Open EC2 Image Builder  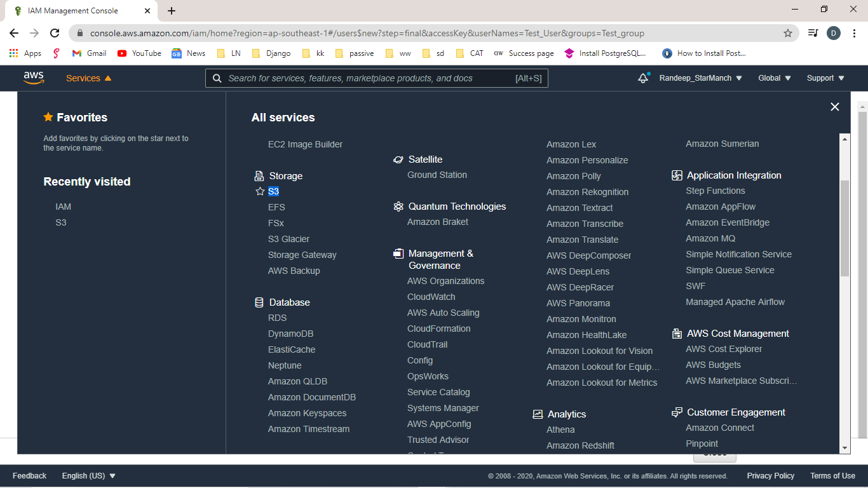tap(305, 144)
